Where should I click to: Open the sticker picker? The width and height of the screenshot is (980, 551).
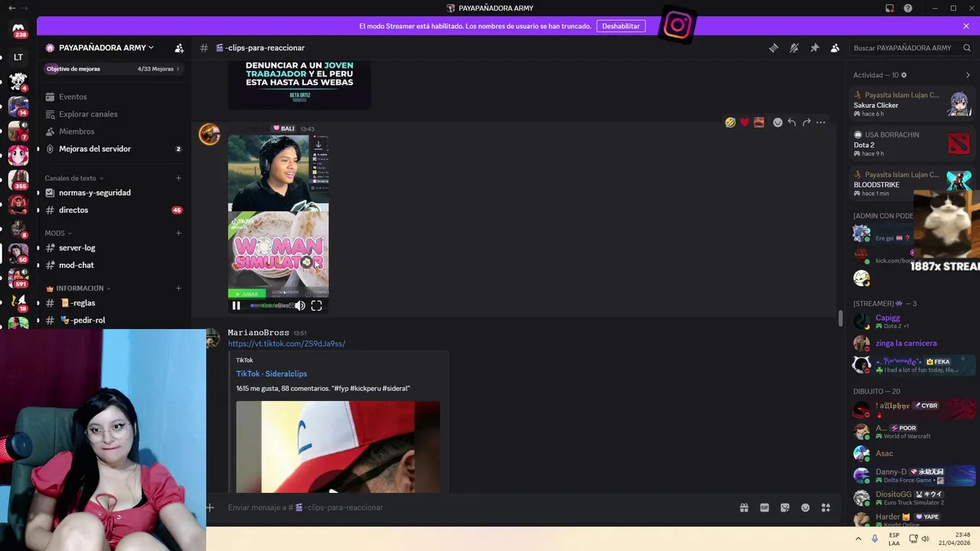tap(785, 507)
